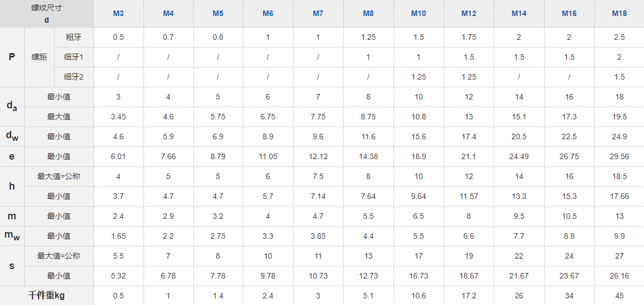644x305 pixels.
Task: Open the M18 thread size link
Action: [x=619, y=14]
